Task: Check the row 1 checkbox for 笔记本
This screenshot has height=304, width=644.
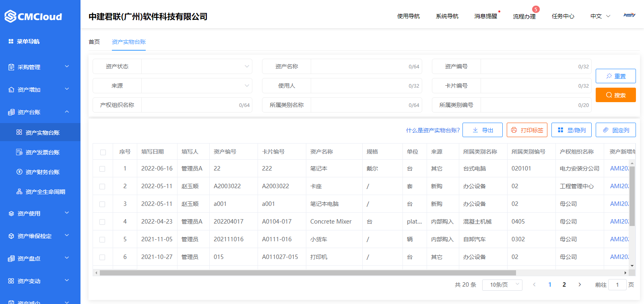Action: point(102,169)
